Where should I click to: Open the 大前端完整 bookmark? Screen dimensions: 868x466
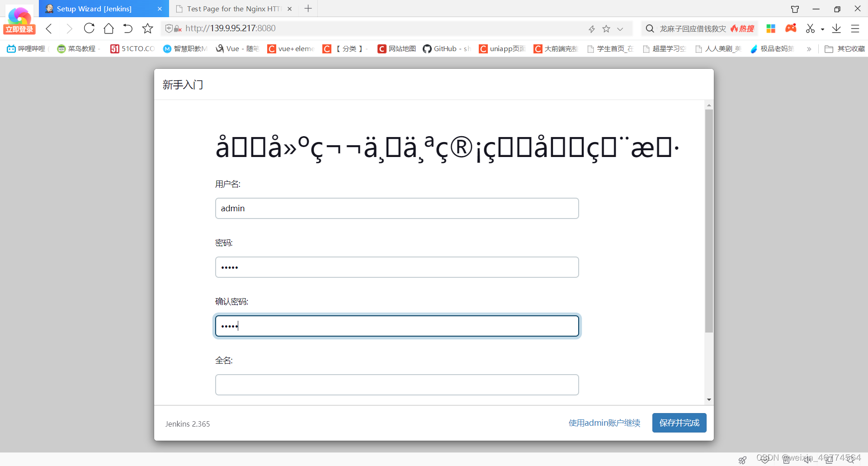click(x=556, y=48)
